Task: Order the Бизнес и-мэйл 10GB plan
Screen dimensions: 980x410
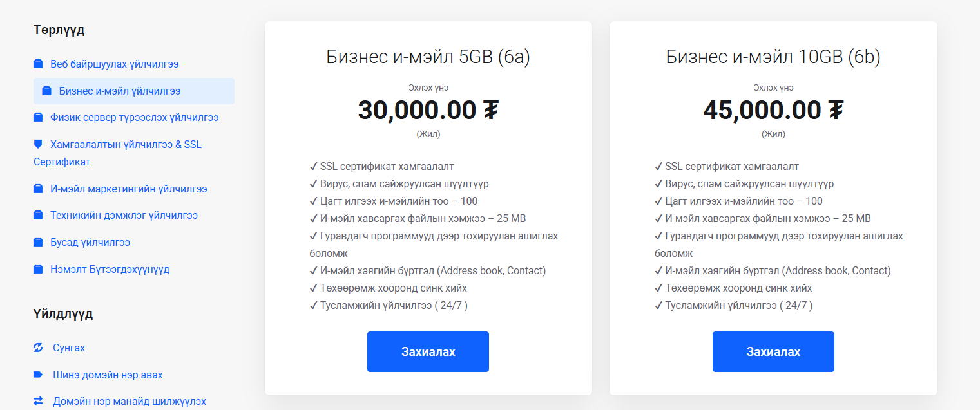Action: click(x=773, y=352)
